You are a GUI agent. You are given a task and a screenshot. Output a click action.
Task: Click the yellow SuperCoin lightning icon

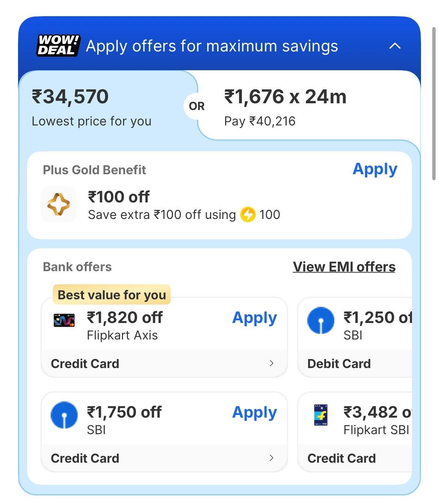248,215
